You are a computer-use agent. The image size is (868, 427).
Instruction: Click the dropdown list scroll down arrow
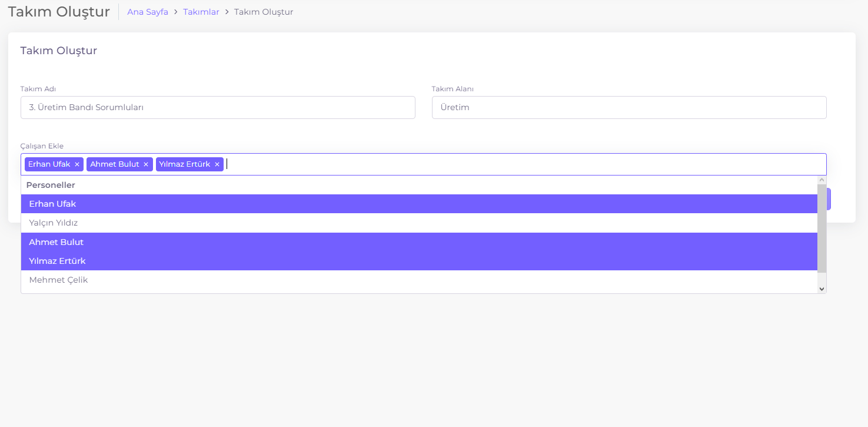point(822,289)
